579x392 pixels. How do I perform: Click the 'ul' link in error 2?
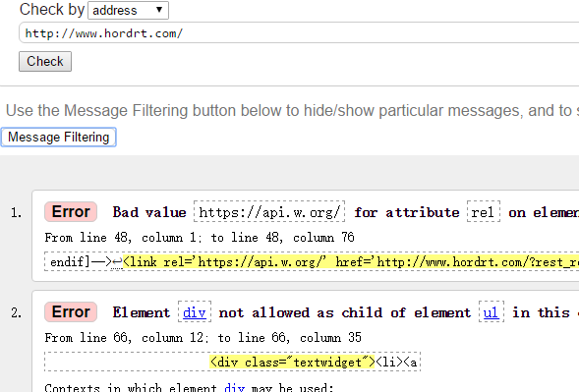491,312
